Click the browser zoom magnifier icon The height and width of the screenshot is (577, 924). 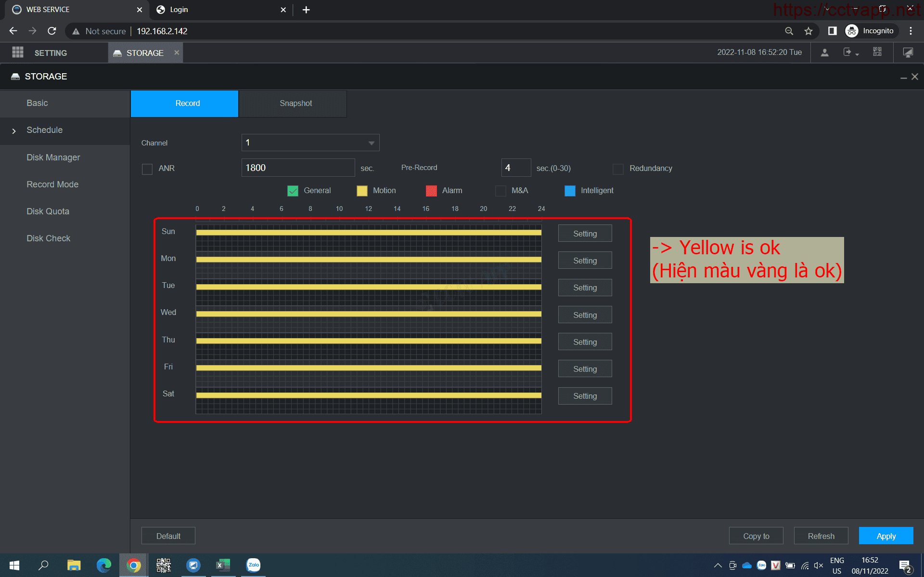[789, 31]
